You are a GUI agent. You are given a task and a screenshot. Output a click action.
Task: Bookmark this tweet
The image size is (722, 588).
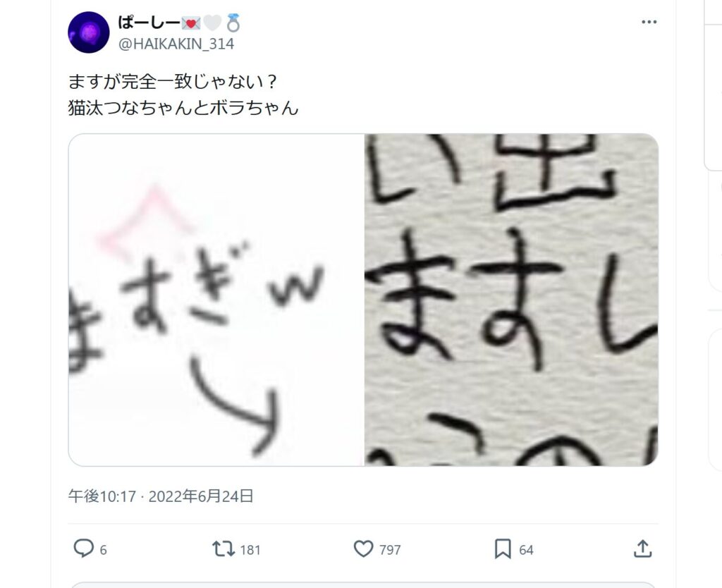pyautogui.click(x=502, y=549)
